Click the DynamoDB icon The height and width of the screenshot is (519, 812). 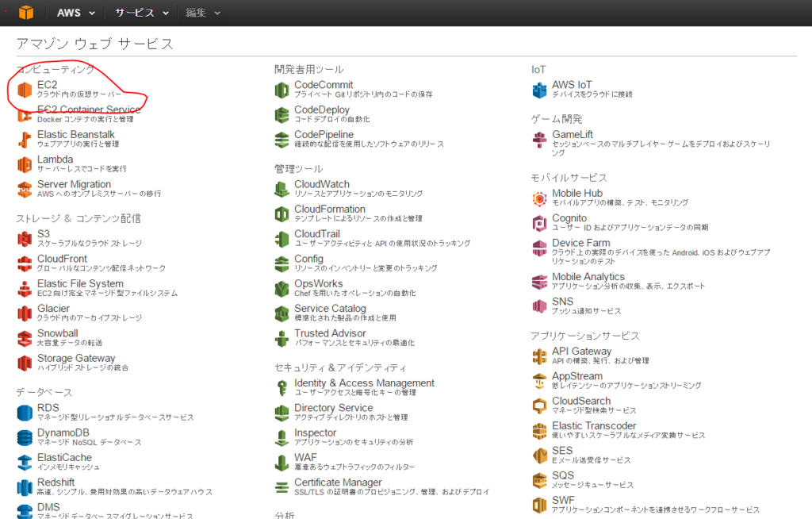[x=25, y=437]
